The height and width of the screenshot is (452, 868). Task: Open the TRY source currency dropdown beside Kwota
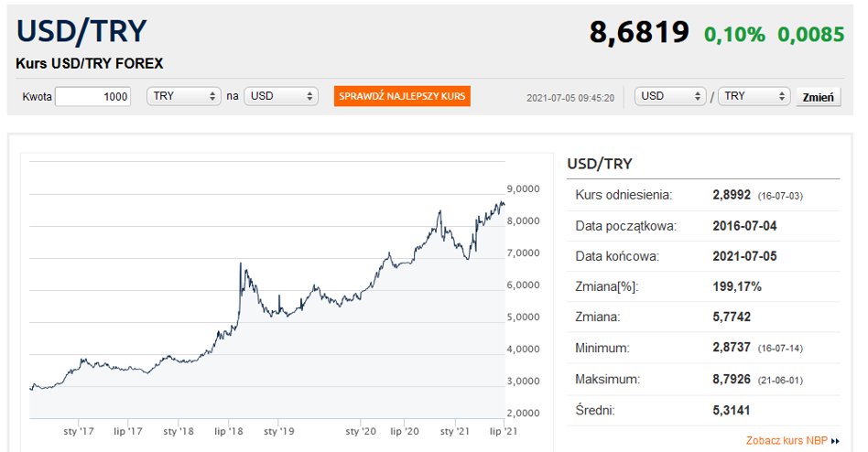coord(184,96)
